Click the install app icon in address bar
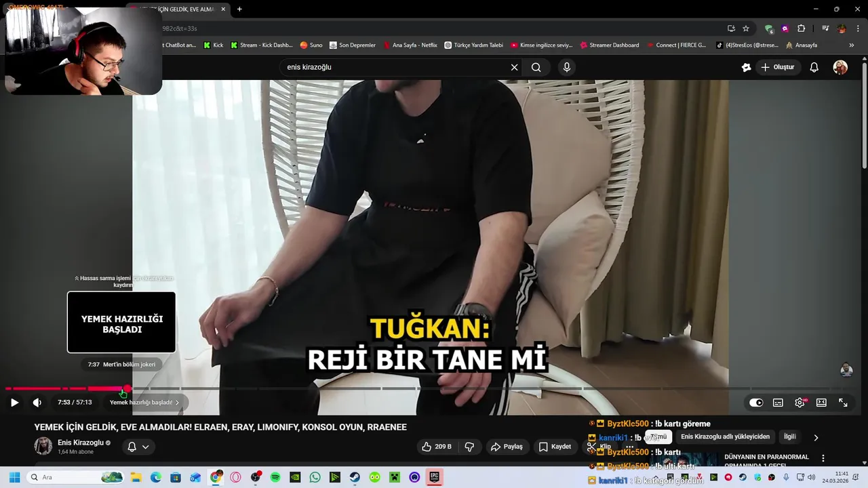The image size is (868, 488). pos(731,28)
